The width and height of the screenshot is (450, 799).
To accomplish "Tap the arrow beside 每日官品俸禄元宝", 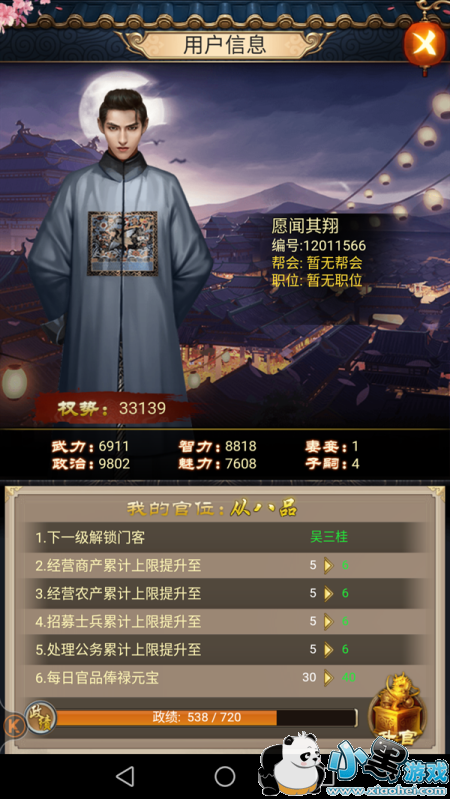I will click(x=328, y=677).
